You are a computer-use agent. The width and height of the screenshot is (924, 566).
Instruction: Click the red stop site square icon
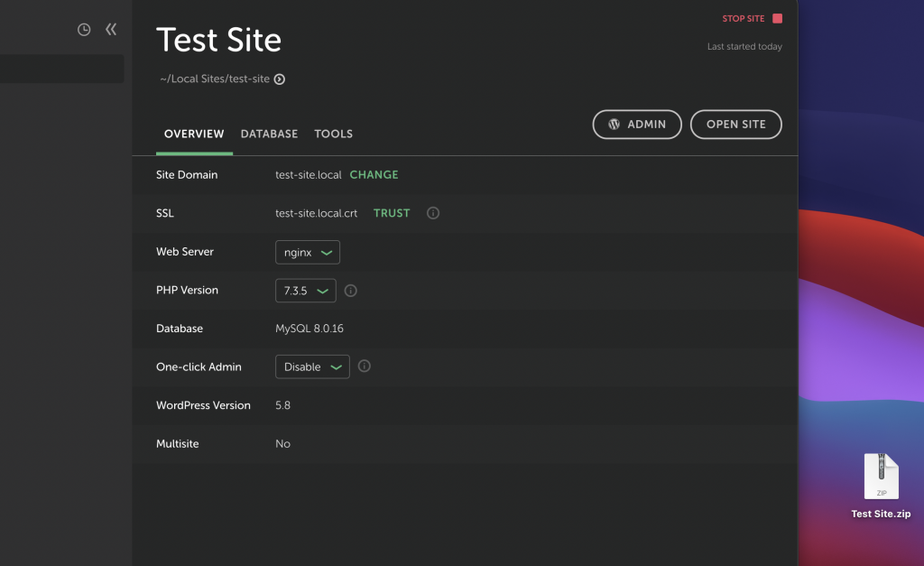tap(777, 19)
